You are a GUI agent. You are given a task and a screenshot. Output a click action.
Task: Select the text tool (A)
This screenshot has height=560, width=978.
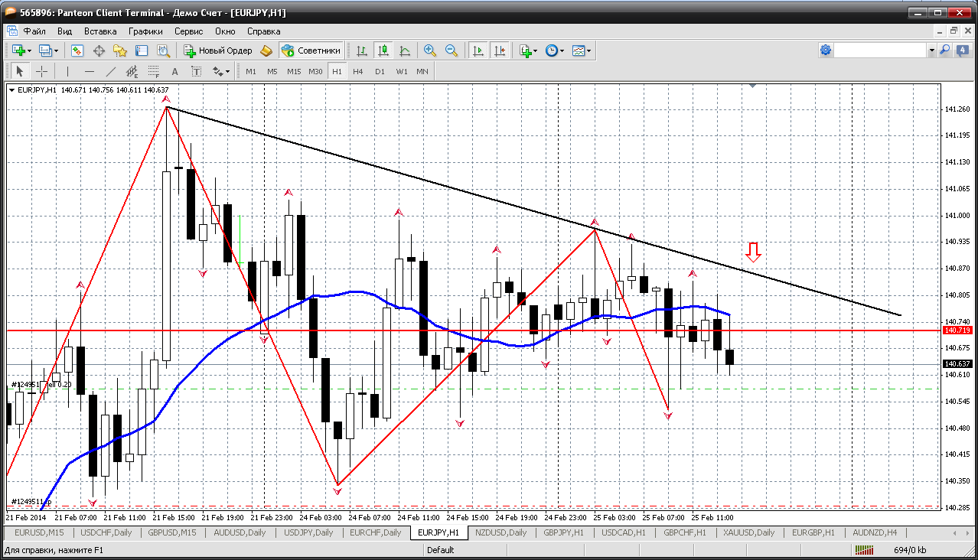pos(174,71)
